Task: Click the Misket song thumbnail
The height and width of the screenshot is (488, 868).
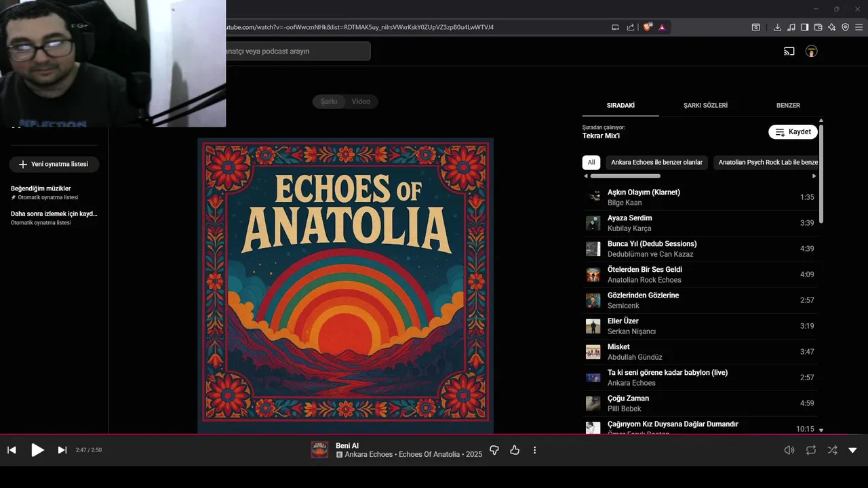Action: click(x=593, y=352)
